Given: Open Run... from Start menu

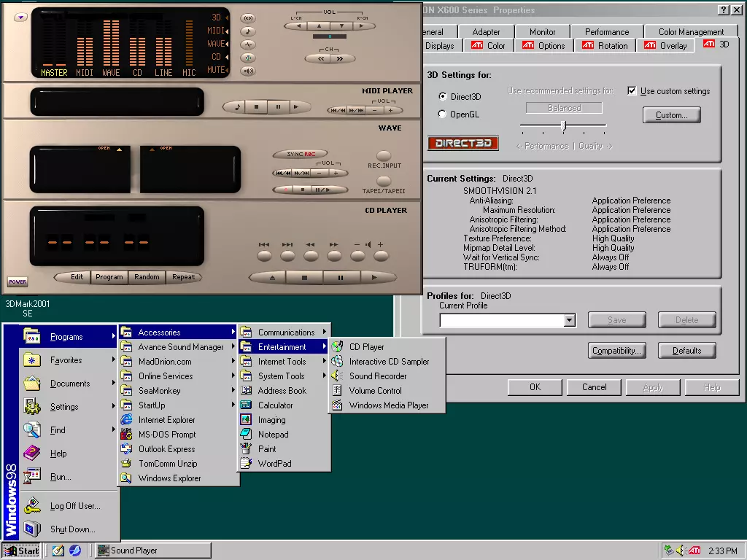Looking at the screenshot, I should (69, 477).
